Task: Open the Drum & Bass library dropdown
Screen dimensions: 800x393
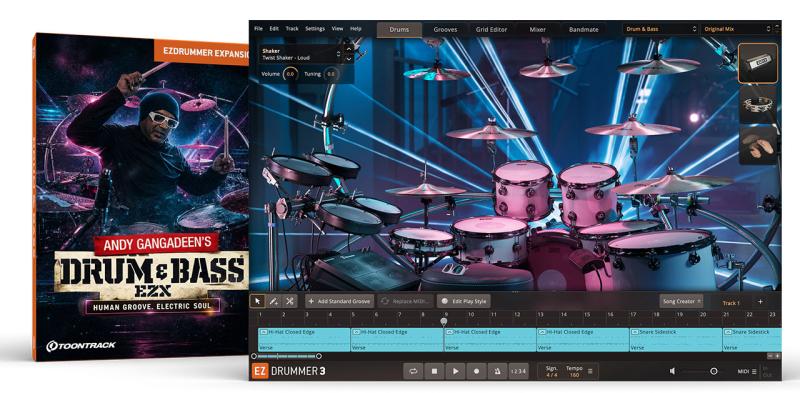Action: 660,29
